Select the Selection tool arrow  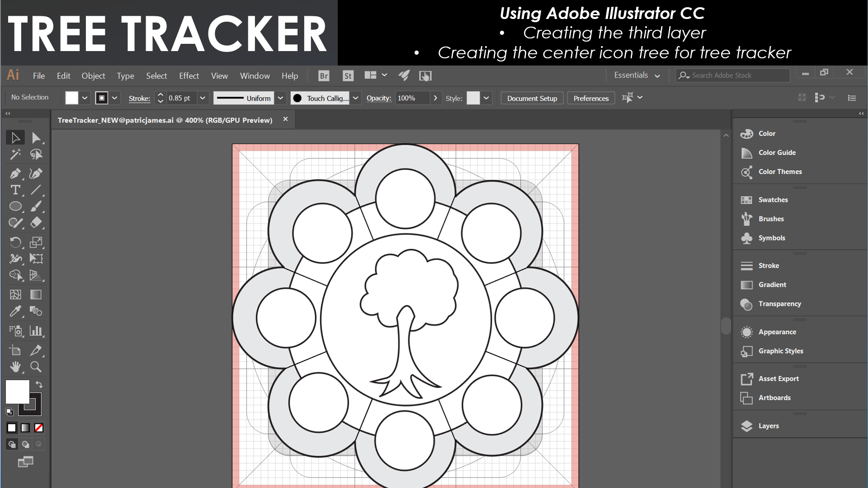tap(15, 138)
